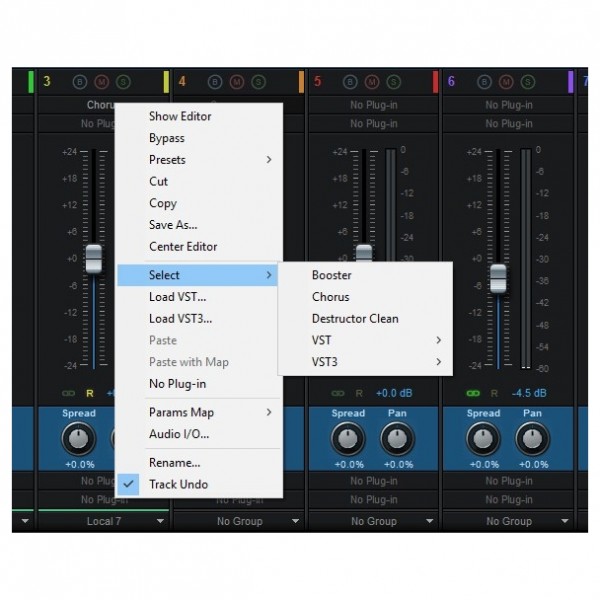The height and width of the screenshot is (600, 600).
Task: Mute track 4 with M button
Action: (237, 82)
